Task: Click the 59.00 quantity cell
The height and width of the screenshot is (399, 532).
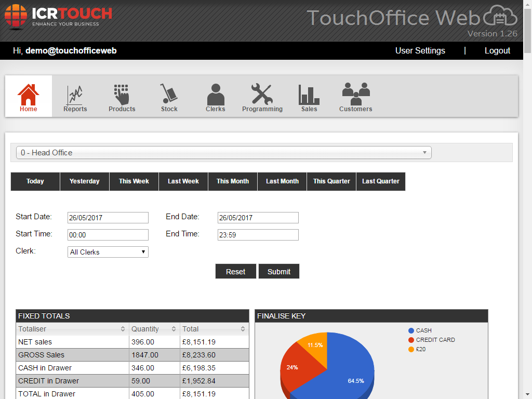Action: 154,381
